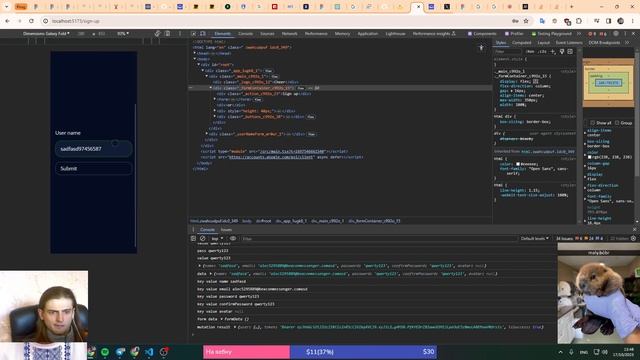Click the accounts.google.com script link
Image resolution: width=640 pixels, height=360 pixels.
(x=271, y=157)
